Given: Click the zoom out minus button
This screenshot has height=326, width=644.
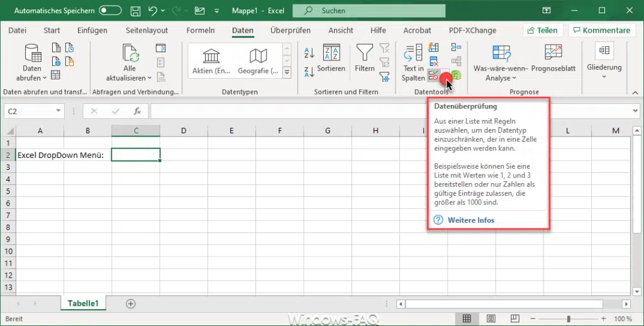Looking at the screenshot, I should tap(533, 319).
